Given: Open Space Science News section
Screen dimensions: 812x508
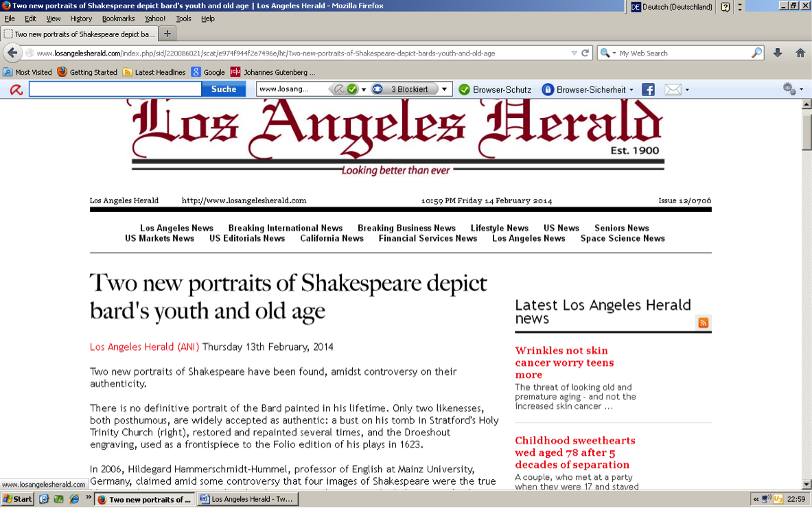Looking at the screenshot, I should tap(623, 238).
